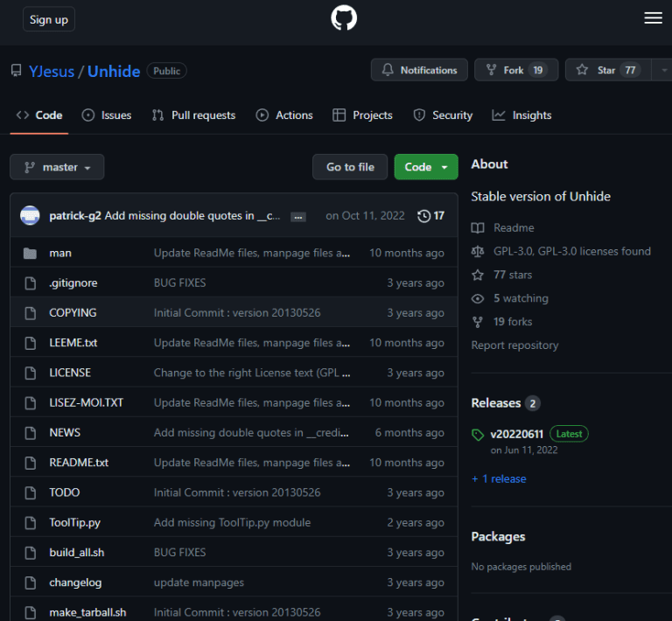Click the GitHub logo icon
Screen dimensions: 672x621
pos(344,19)
